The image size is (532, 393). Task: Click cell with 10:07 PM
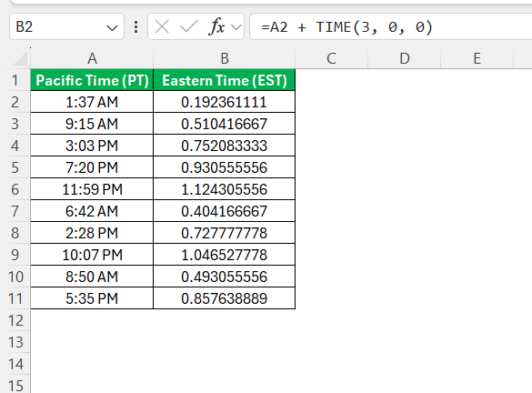click(x=92, y=255)
